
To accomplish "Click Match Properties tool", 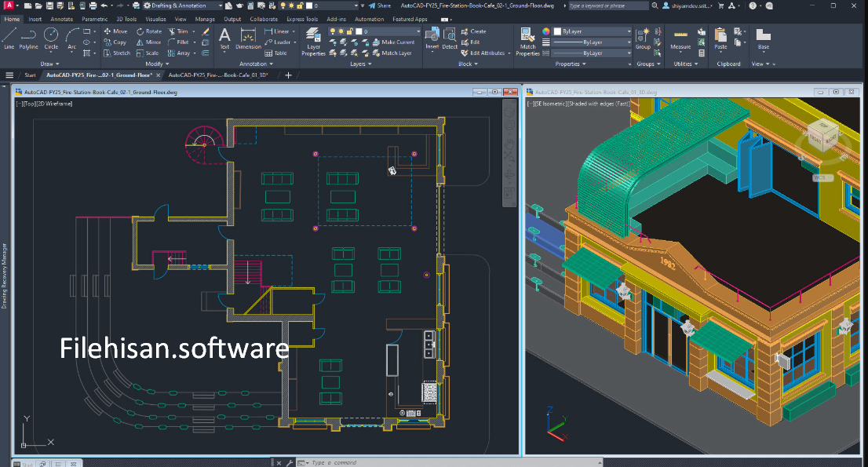I will 527,42.
